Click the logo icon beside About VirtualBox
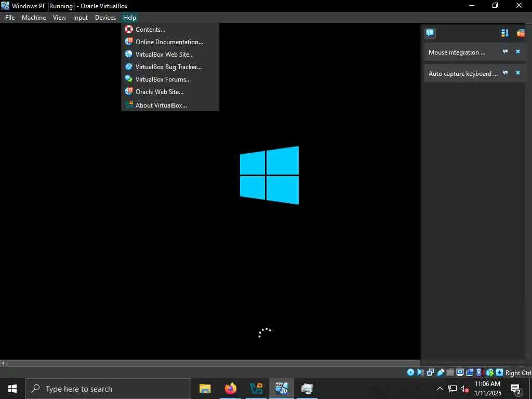Image resolution: width=532 pixels, height=399 pixels. (129, 105)
